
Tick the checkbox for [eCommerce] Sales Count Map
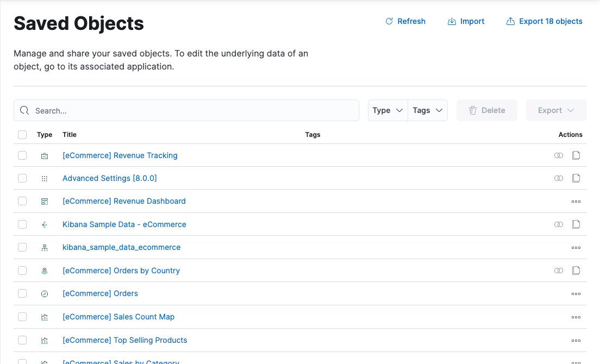22,317
